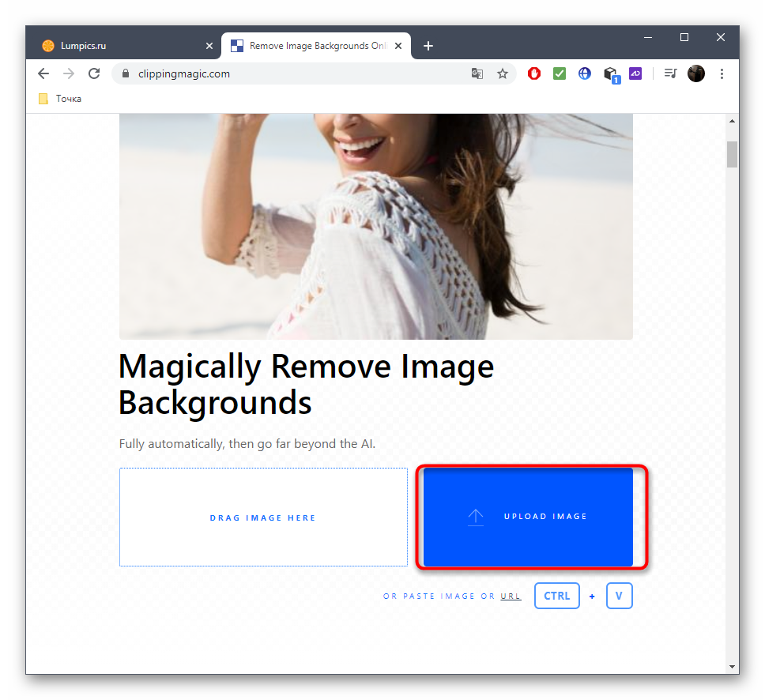Click the woman sample photo

(x=376, y=226)
